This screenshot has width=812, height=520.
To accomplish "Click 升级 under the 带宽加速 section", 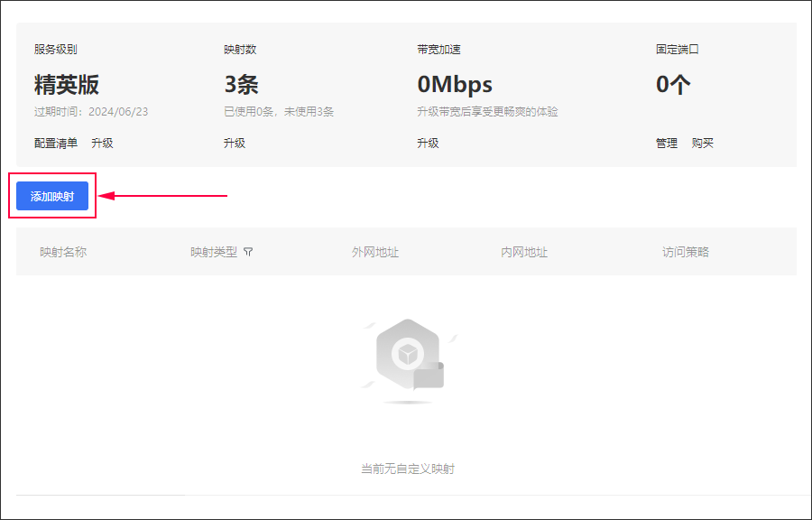I will click(427, 143).
